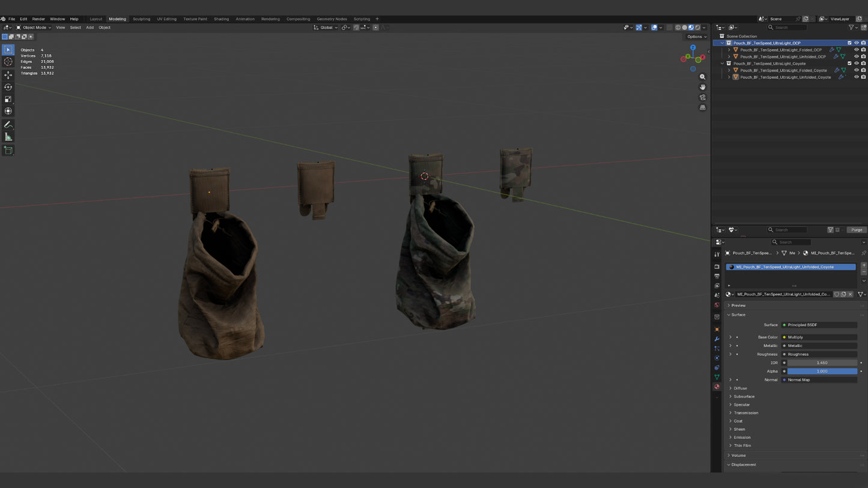Viewport: 868px width, 488px height.
Task: Open the Object Mode dropdown
Action: 34,27
